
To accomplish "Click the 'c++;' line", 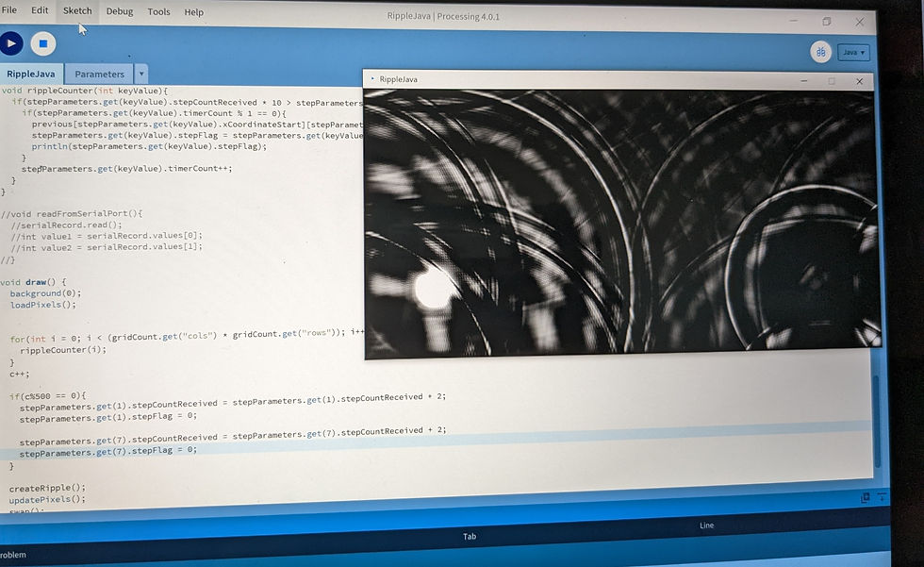I will (19, 374).
